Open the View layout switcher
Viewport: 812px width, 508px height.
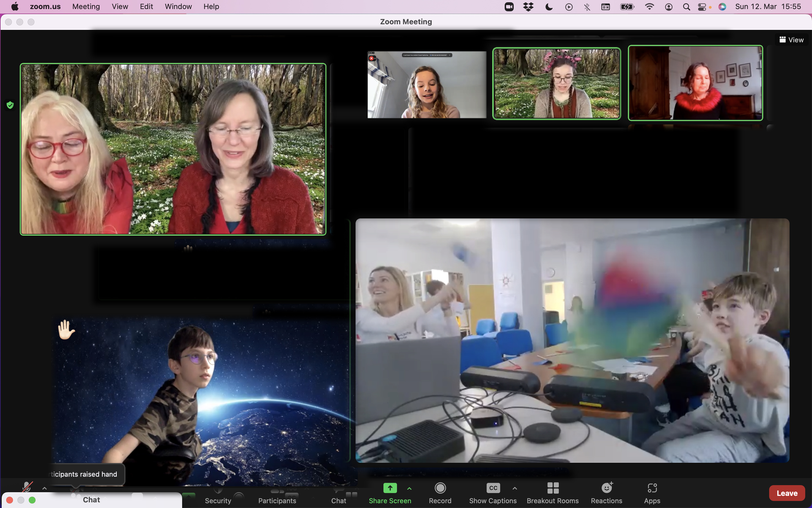[x=791, y=40]
